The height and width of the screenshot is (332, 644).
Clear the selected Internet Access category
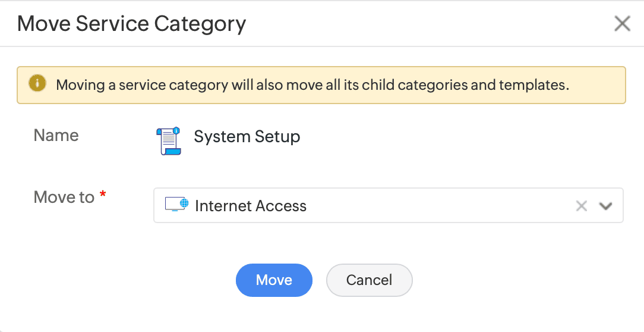(x=581, y=206)
